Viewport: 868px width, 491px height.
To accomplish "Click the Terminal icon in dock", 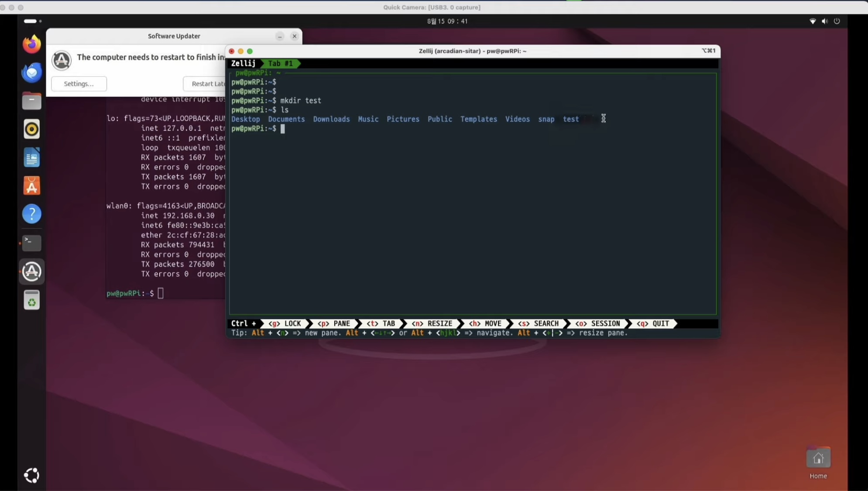I will 31,243.
